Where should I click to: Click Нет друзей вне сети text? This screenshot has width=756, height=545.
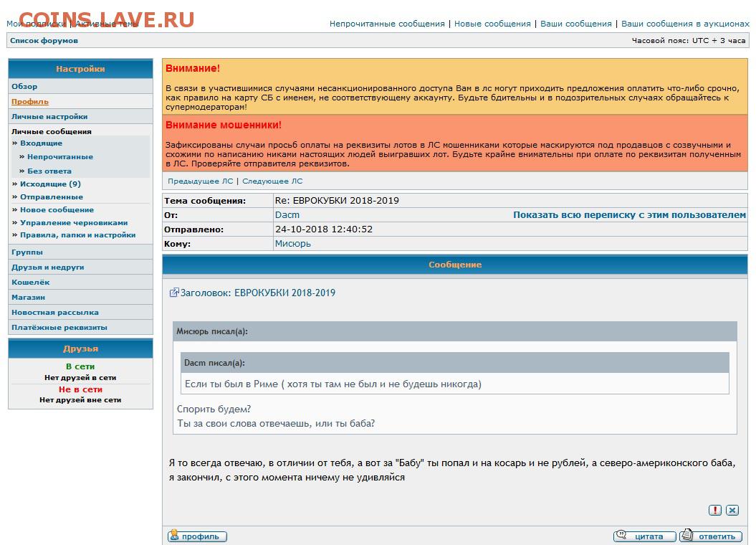point(80,400)
